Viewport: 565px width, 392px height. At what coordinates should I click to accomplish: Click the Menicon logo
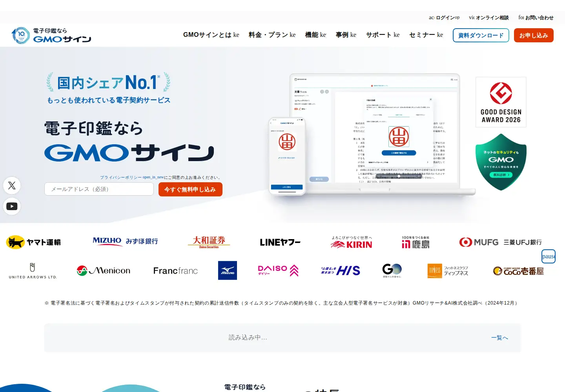pos(104,270)
